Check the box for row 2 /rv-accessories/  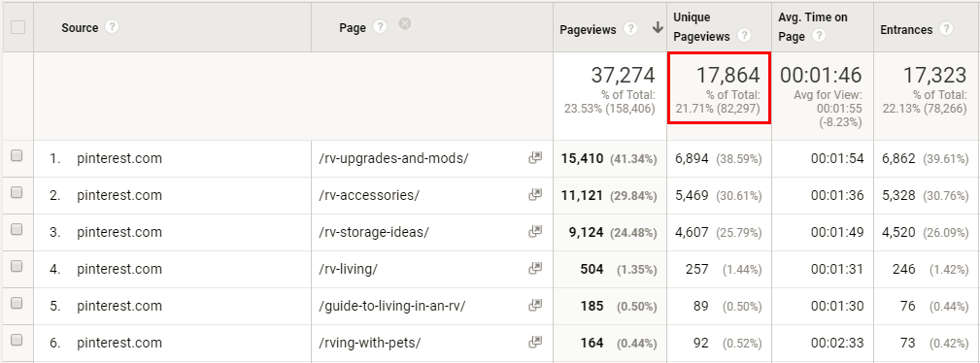17,193
